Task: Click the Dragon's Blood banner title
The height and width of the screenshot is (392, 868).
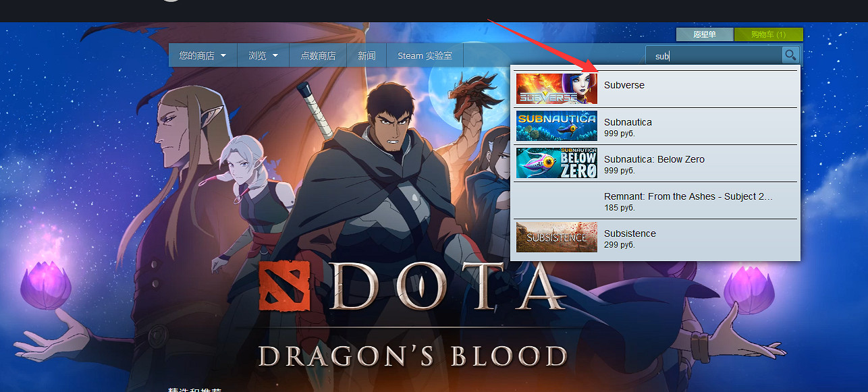Action: [x=412, y=356]
